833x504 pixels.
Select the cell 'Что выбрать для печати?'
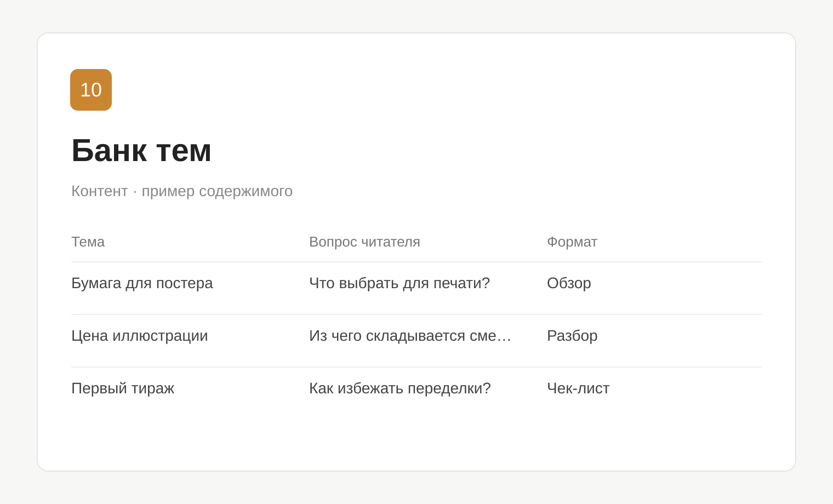tap(400, 283)
